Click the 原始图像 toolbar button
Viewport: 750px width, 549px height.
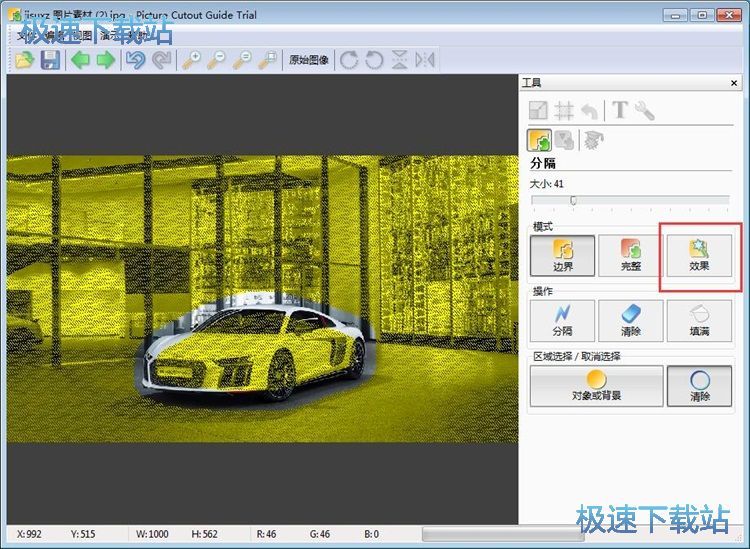coord(309,60)
